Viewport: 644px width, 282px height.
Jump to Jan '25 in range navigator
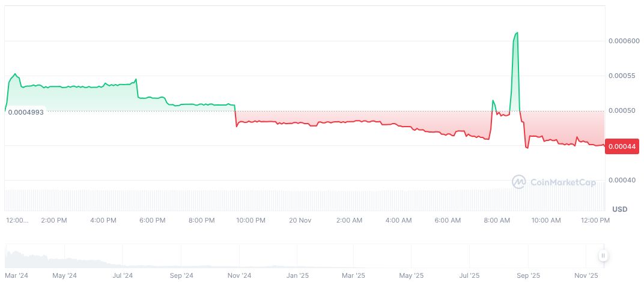pos(297,276)
